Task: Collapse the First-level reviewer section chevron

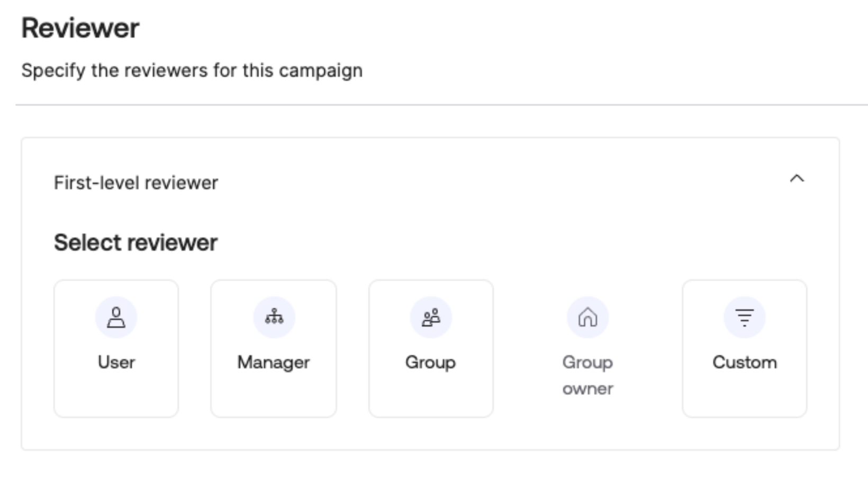Action: click(x=797, y=179)
